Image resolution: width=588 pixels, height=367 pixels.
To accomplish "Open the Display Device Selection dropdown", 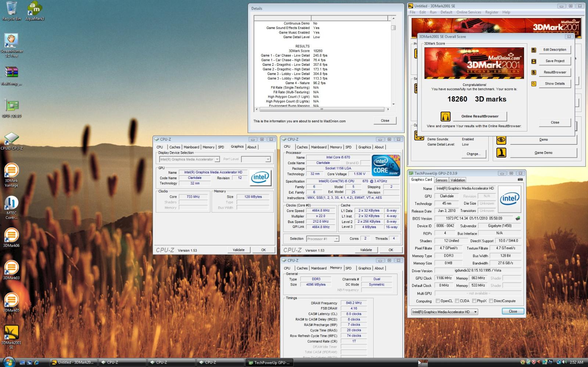I will 189,159.
